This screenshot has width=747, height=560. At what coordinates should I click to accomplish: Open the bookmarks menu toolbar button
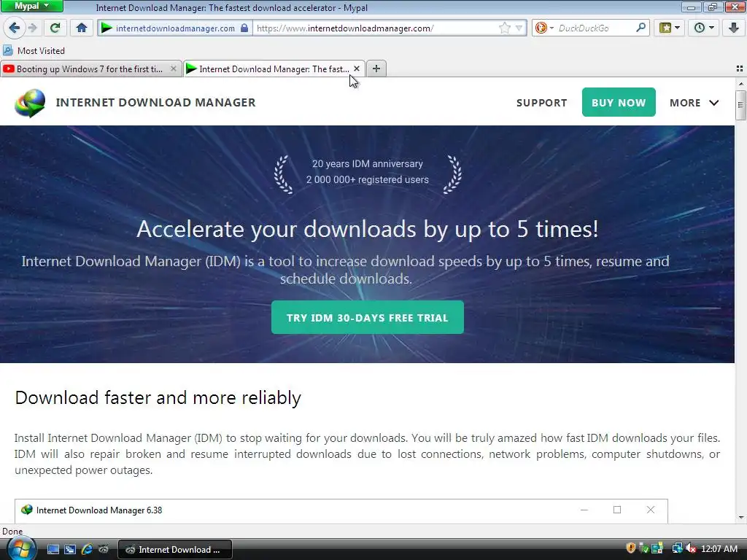pyautogui.click(x=669, y=28)
